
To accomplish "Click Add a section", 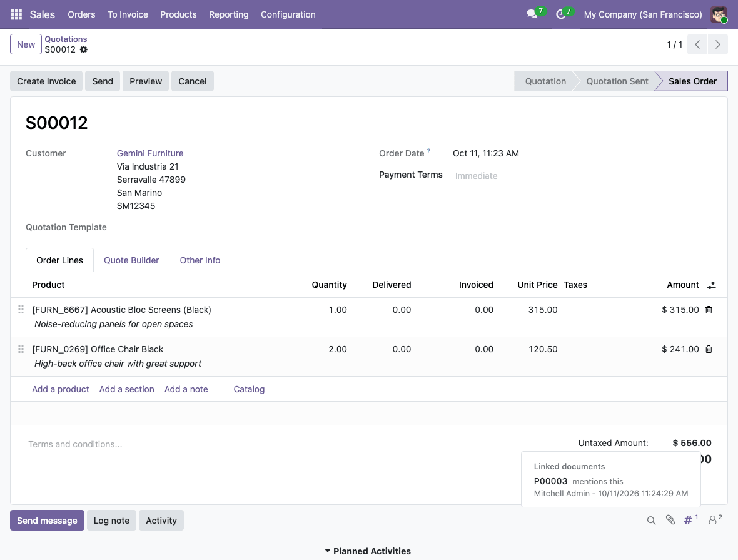I will tap(126, 389).
